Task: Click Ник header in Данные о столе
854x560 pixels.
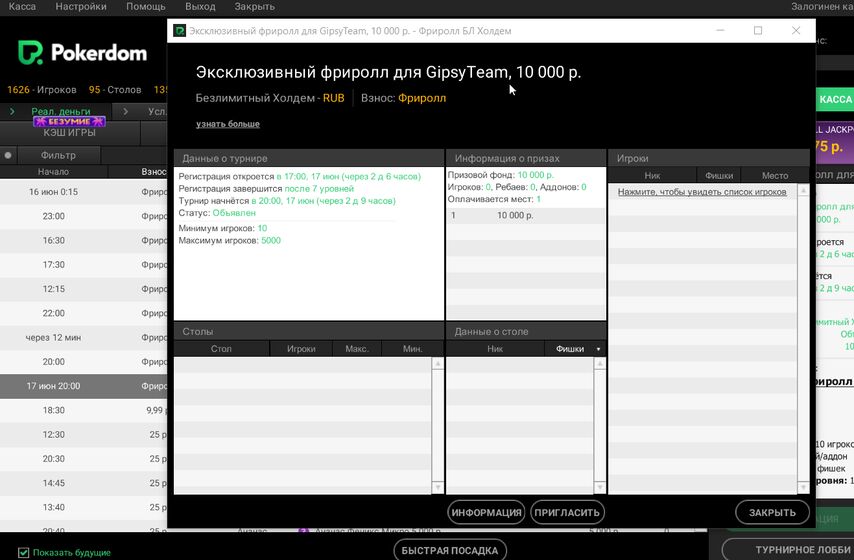Action: pos(495,349)
